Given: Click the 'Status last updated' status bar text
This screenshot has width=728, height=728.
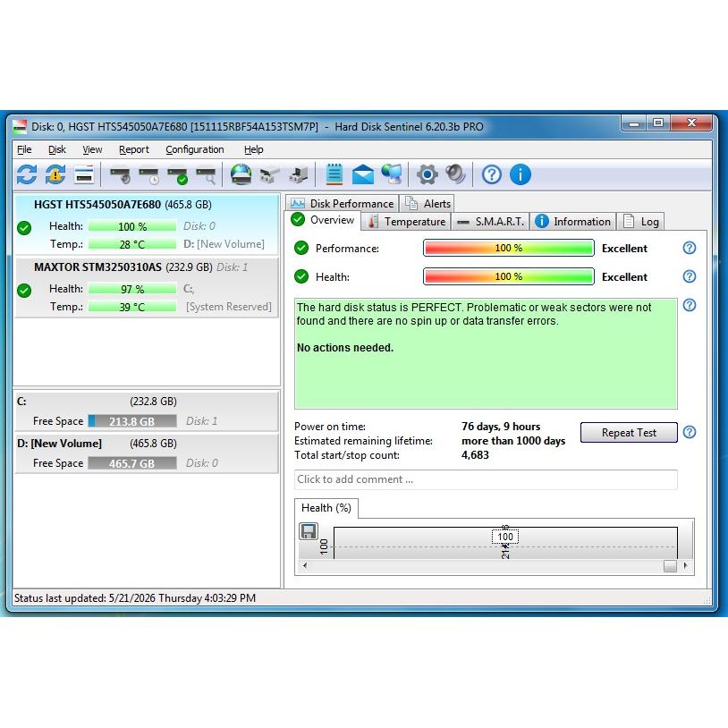Looking at the screenshot, I should pos(135,598).
